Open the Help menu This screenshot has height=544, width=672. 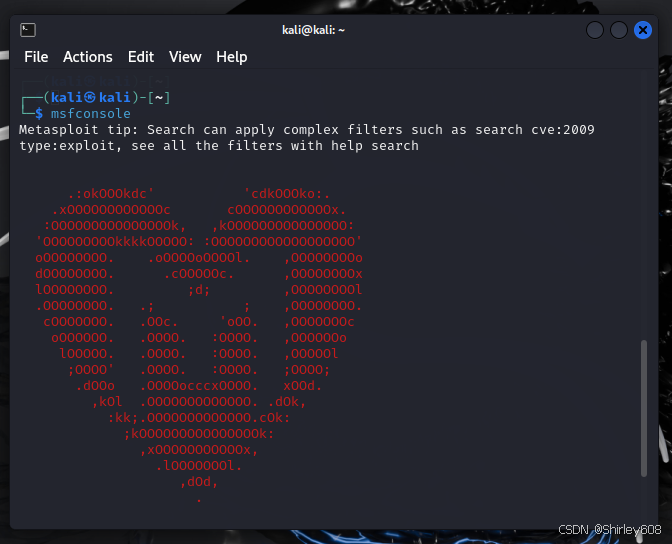click(x=231, y=57)
